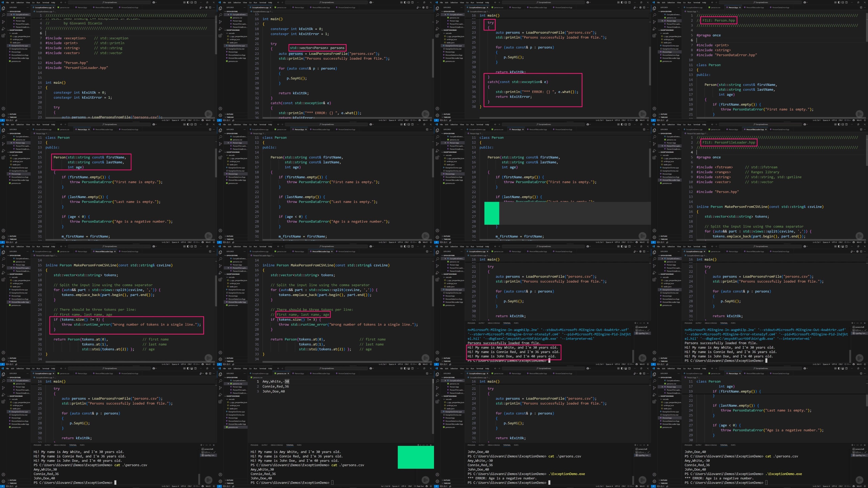The image size is (868, 488).
Task: Click 'Plain Text' language mode in persons.csv window
Action: tap(420, 486)
